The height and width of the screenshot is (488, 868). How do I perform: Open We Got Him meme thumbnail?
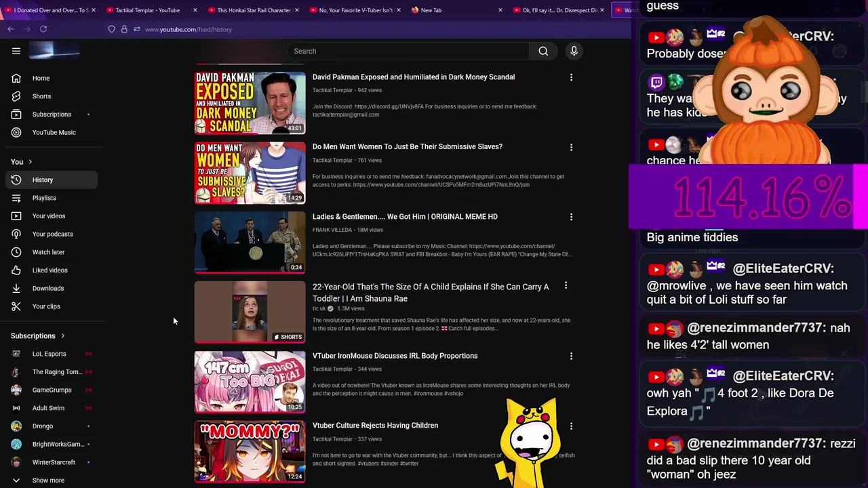click(250, 243)
